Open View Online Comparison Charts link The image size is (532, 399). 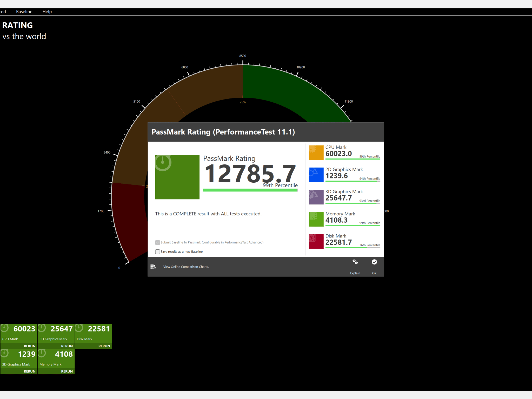[x=187, y=267]
